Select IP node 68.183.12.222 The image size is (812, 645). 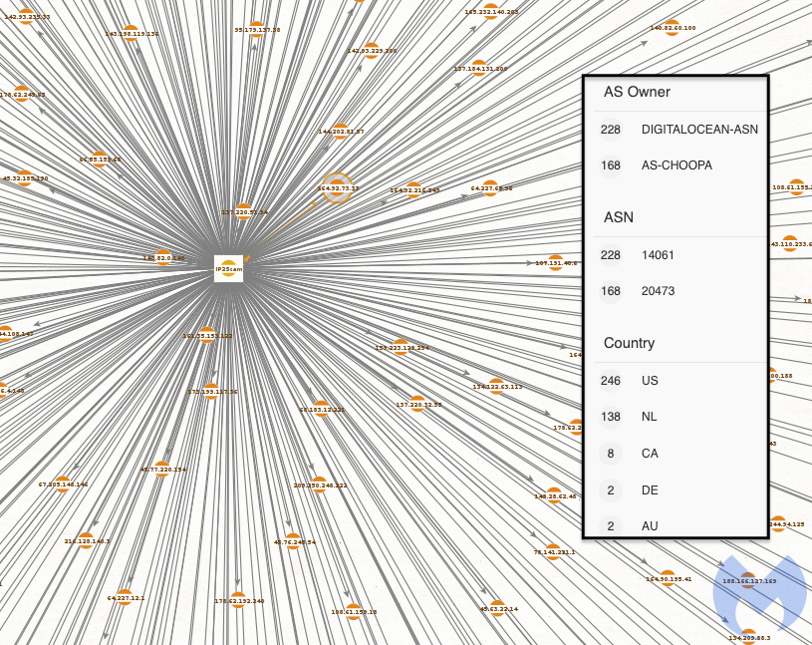pos(322,409)
